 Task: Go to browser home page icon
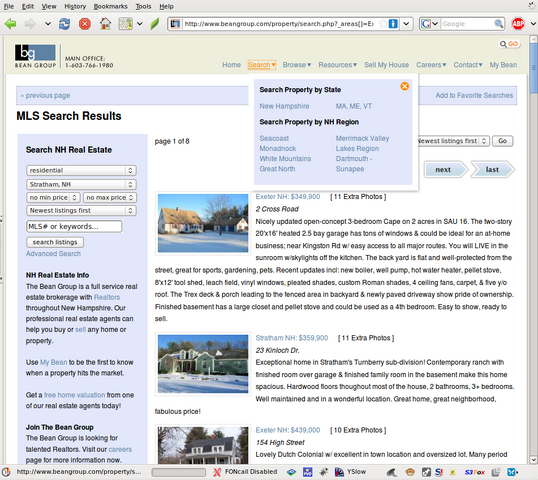(x=105, y=24)
